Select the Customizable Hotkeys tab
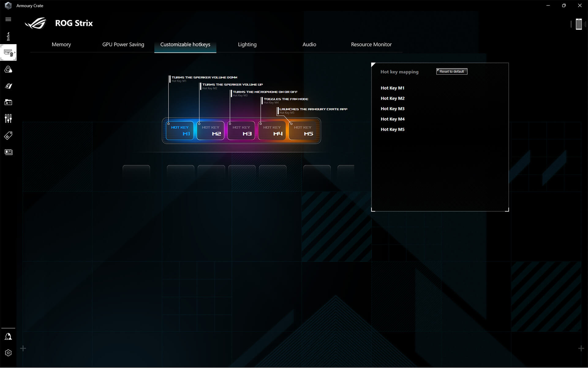This screenshot has width=588, height=368. (x=185, y=44)
